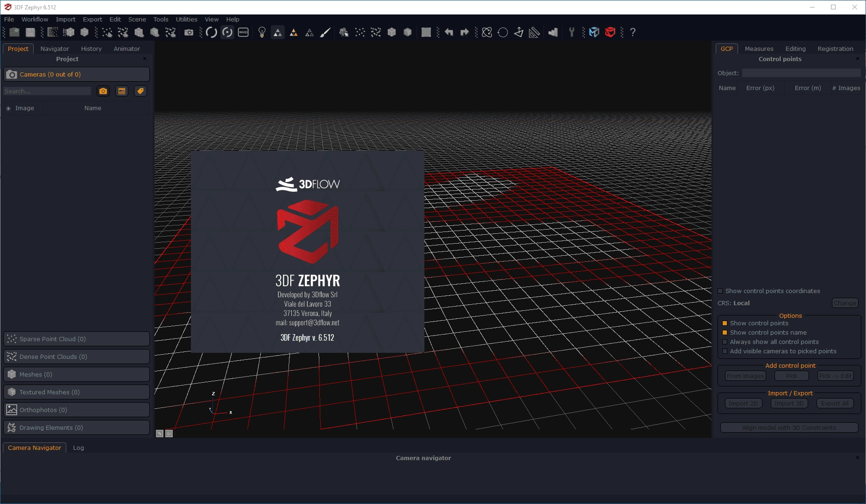The image size is (866, 504).
Task: Click the redo arrow icon
Action: tap(465, 32)
